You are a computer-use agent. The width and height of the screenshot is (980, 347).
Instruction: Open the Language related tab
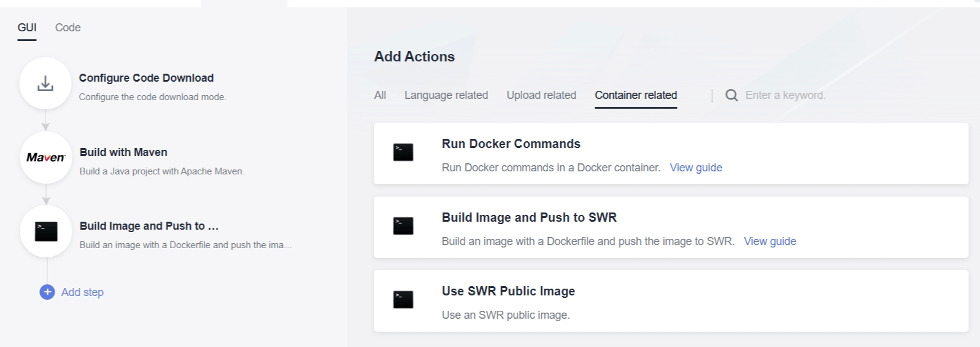pos(446,95)
